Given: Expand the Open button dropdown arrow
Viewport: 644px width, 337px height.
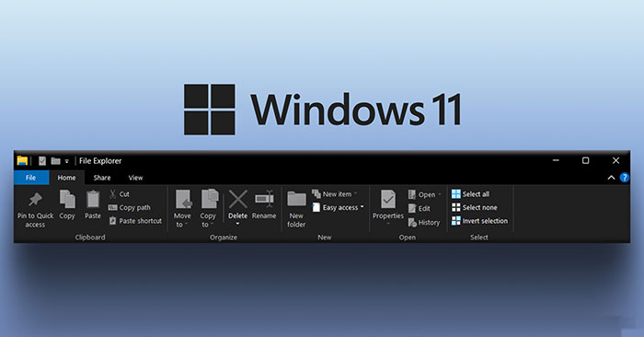Looking at the screenshot, I should [440, 194].
